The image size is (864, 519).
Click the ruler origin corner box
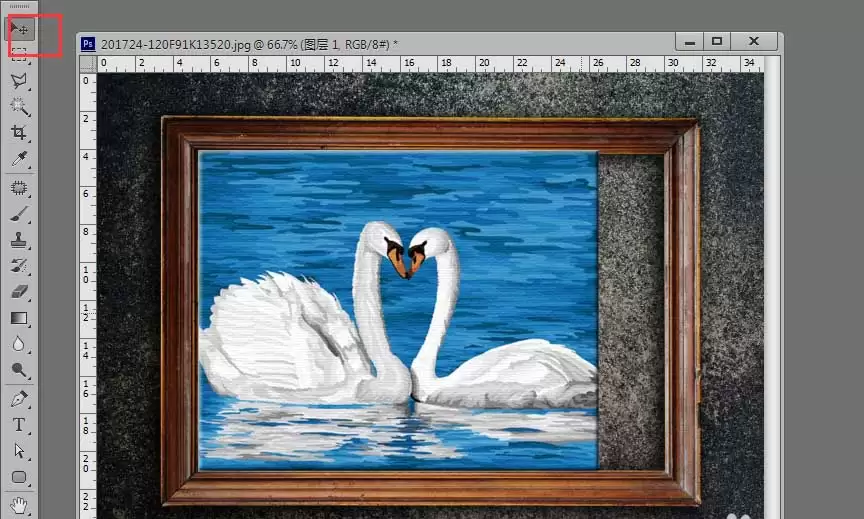click(88, 64)
